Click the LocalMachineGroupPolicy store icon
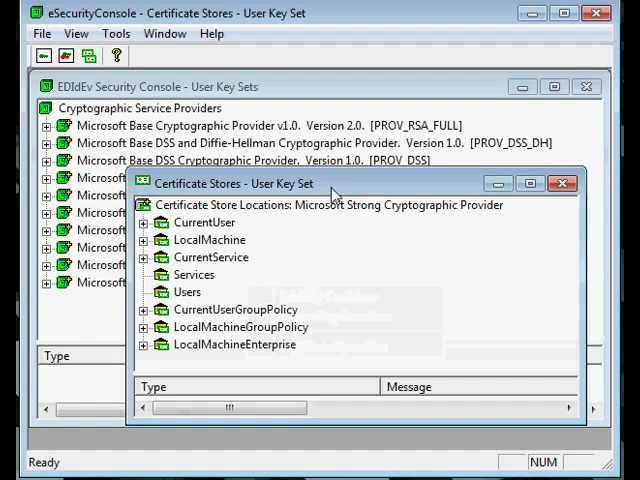Screen dimensions: 640x480 tap(161, 327)
